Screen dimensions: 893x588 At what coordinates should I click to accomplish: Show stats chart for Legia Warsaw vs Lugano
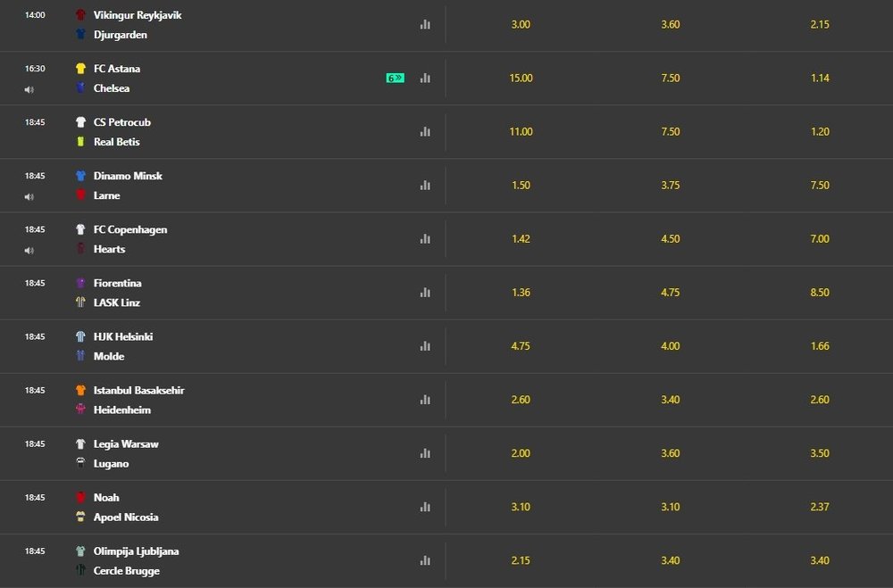pos(425,453)
